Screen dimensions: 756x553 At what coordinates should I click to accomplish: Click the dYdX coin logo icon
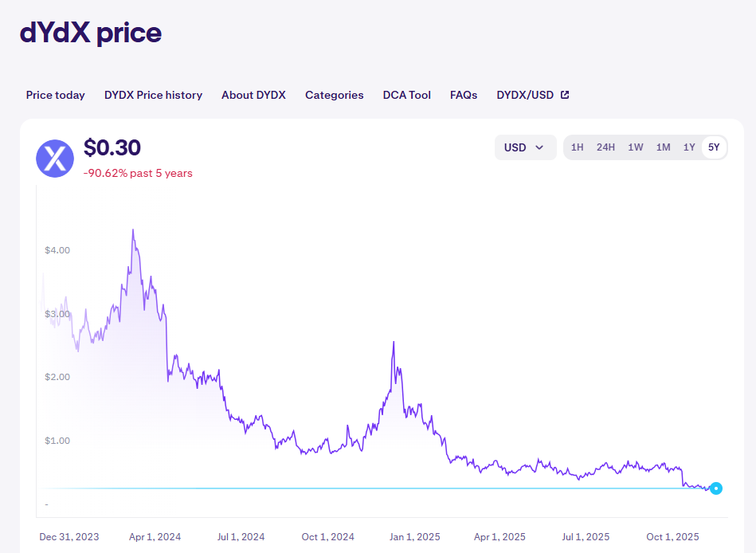[x=55, y=159]
